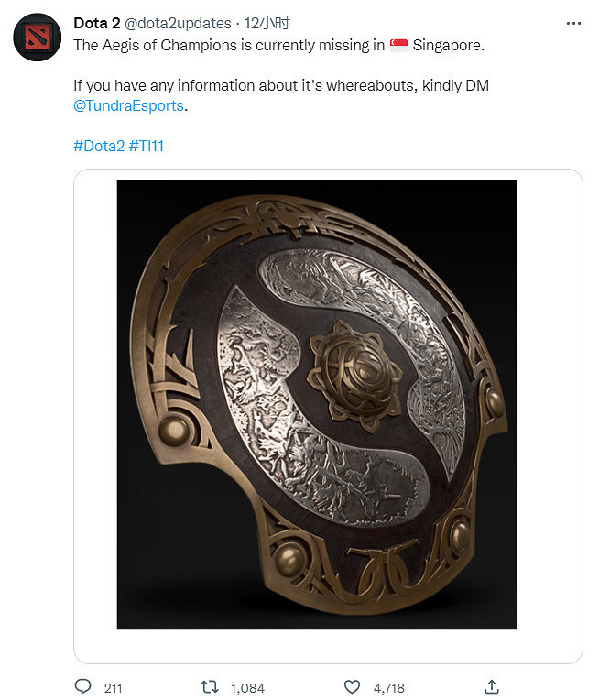Click the 1,084 retweets count
Viewport: 599px width, 700px height.
pos(247,687)
